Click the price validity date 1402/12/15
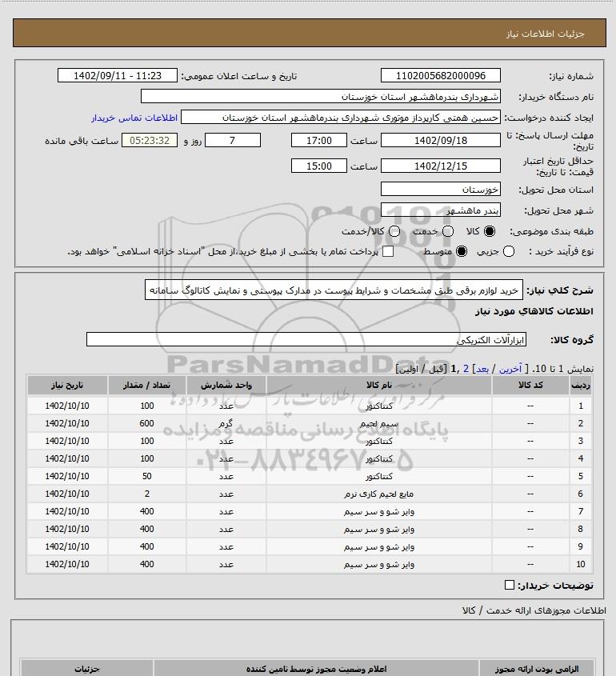The image size is (616, 676). click(441, 166)
